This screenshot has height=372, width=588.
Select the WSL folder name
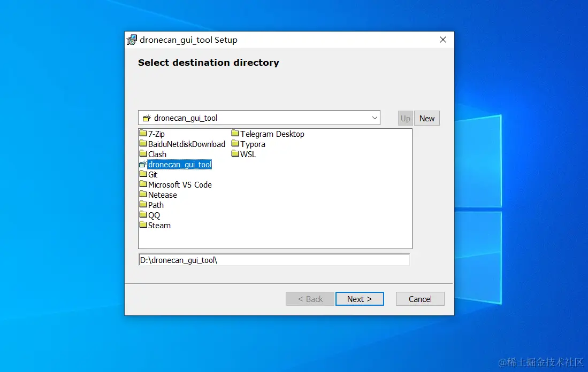(248, 154)
